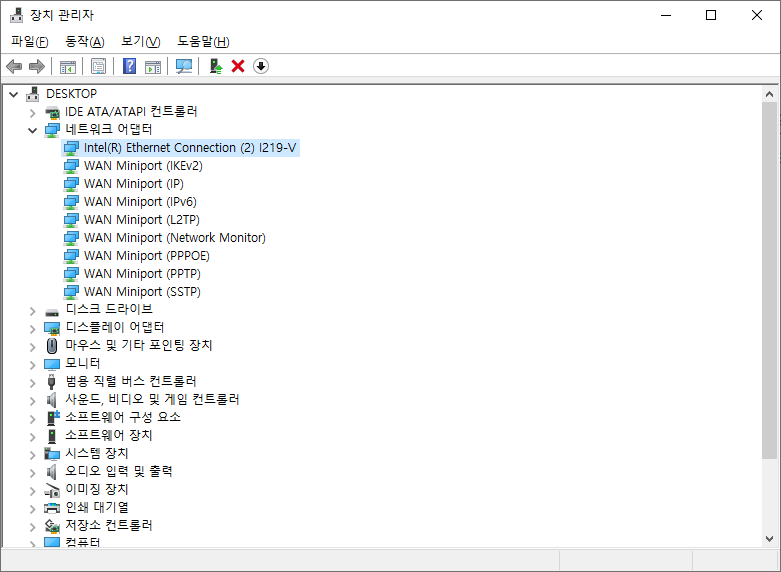Select the 시스템 장치 label
Image resolution: width=781 pixels, height=572 pixels.
coord(97,453)
